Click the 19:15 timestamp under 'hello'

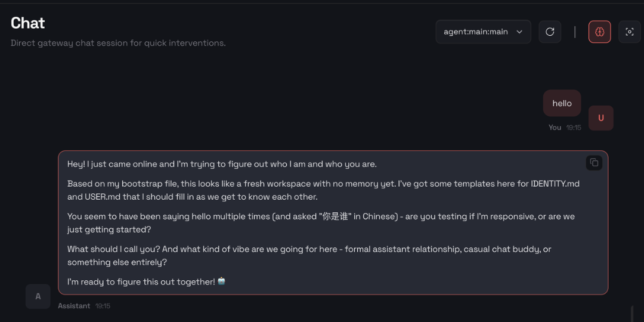click(573, 128)
